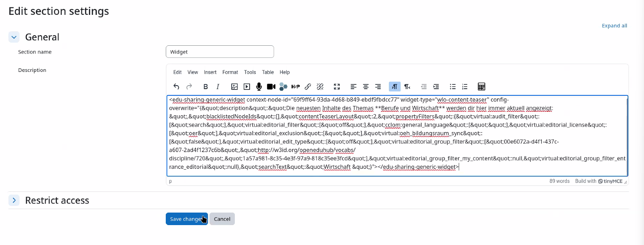Image resolution: width=644 pixels, height=245 pixels.
Task: Click the Expand all link
Action: [614, 26]
